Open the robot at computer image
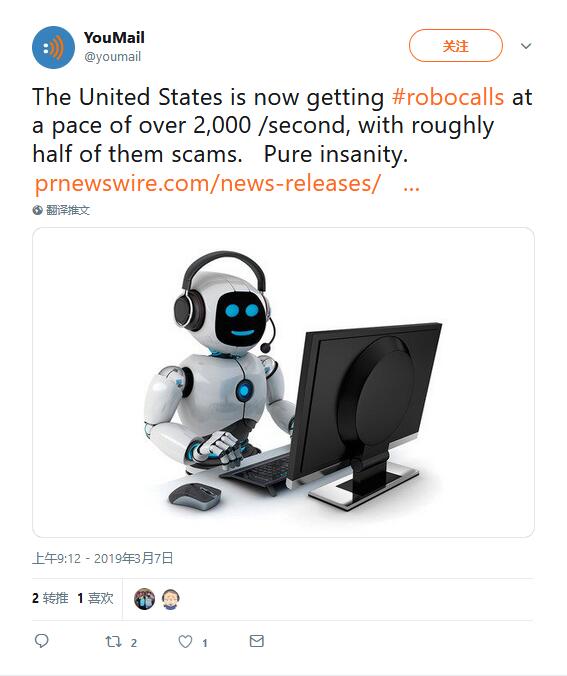The height and width of the screenshot is (676, 567). 283,382
